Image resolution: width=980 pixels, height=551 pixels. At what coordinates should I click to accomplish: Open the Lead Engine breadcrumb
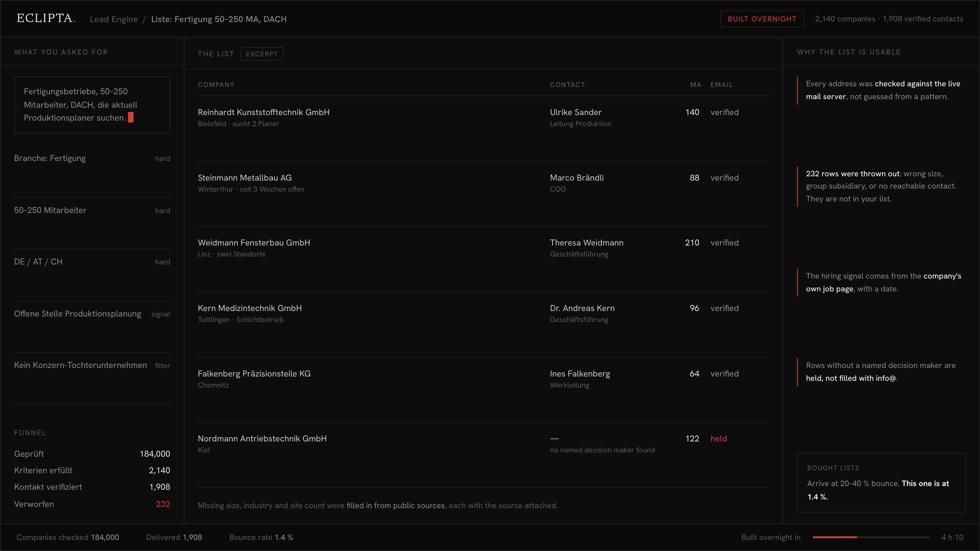(x=113, y=19)
